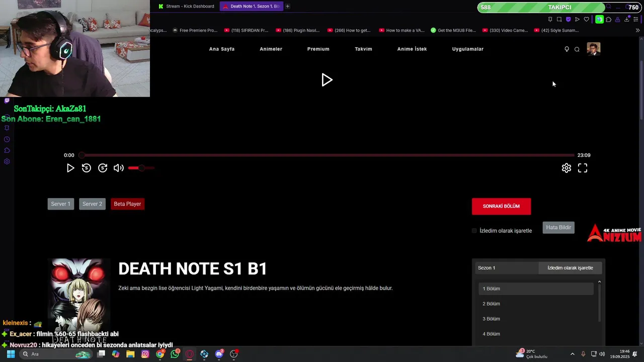Screen dimensions: 644x362
Task: Open Twitch in the browser sidebar
Action: (x=7, y=101)
